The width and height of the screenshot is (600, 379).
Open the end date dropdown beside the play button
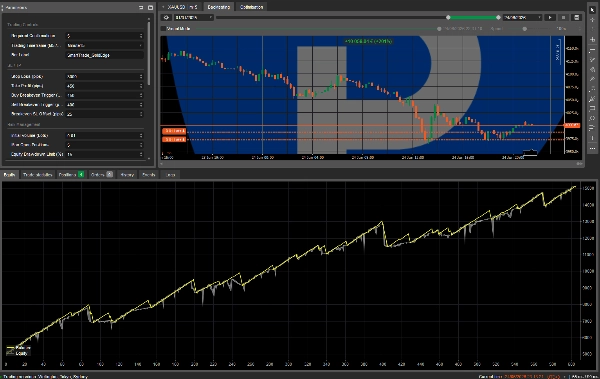[x=522, y=17]
